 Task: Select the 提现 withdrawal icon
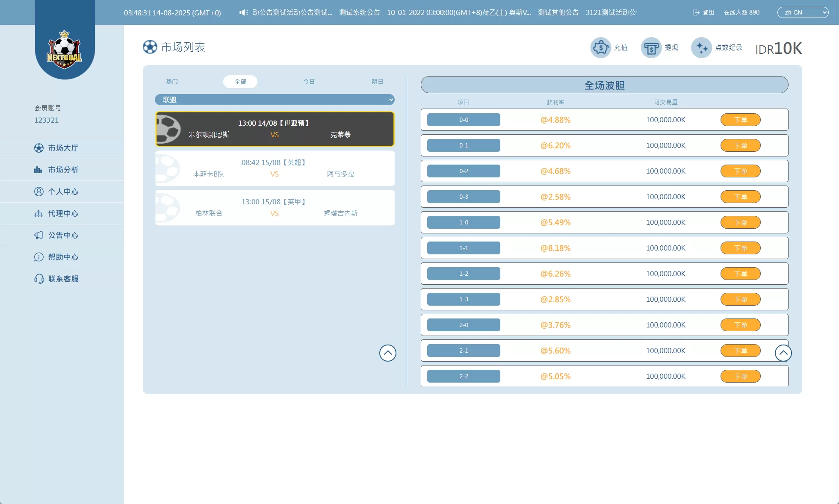coord(650,47)
